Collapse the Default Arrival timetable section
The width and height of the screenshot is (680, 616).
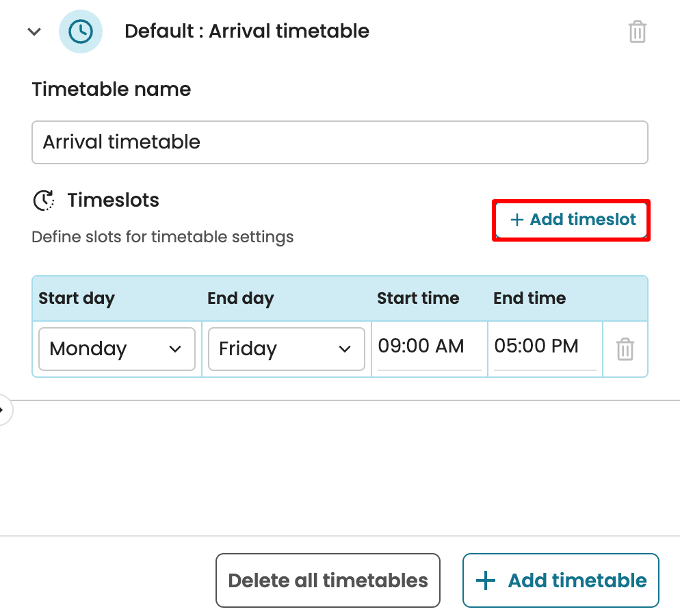pos(34,31)
